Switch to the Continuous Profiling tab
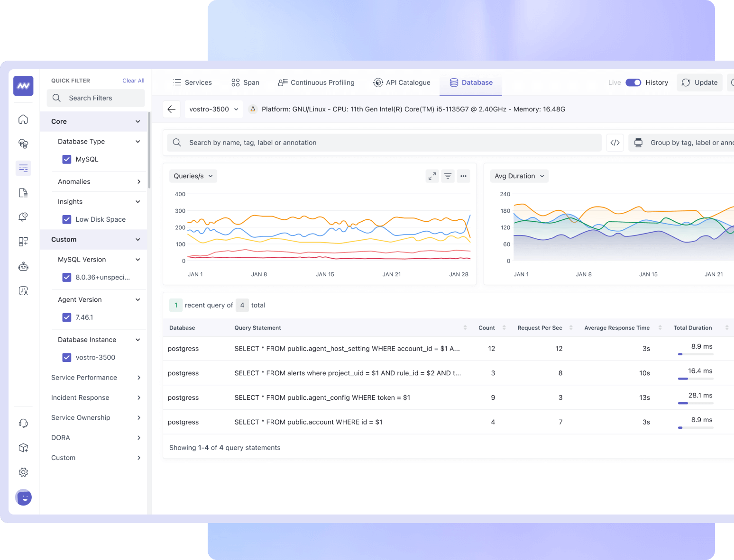This screenshot has width=734, height=560. click(x=316, y=82)
